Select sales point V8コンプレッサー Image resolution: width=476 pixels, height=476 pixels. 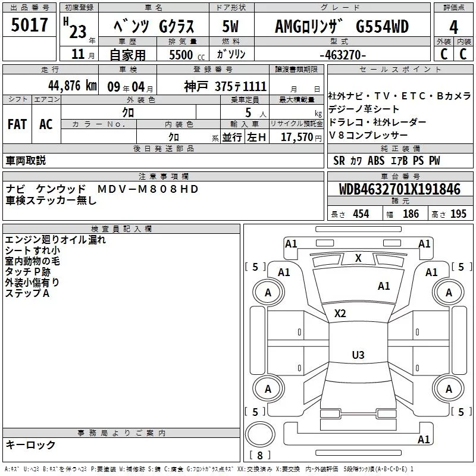pos(368,136)
